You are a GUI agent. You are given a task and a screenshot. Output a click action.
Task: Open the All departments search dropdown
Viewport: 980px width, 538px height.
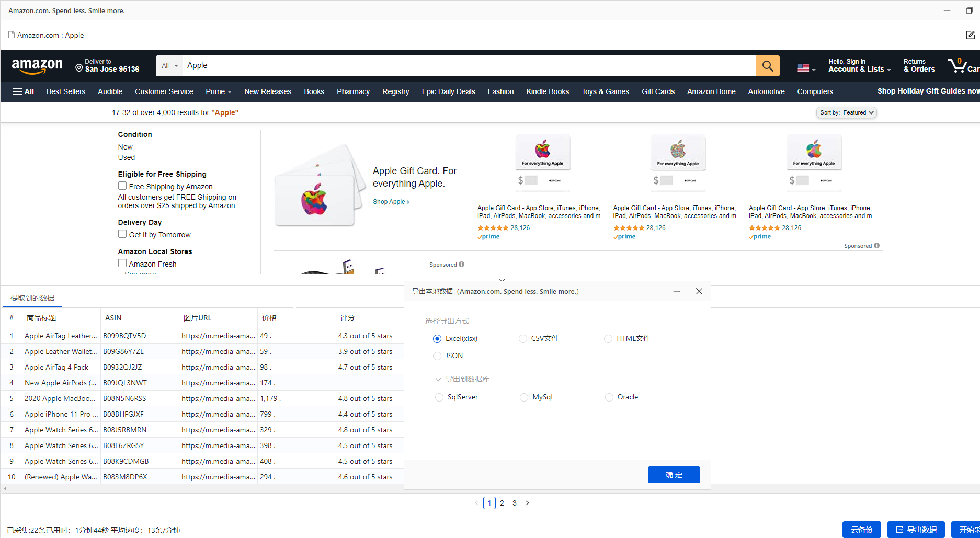tap(169, 66)
